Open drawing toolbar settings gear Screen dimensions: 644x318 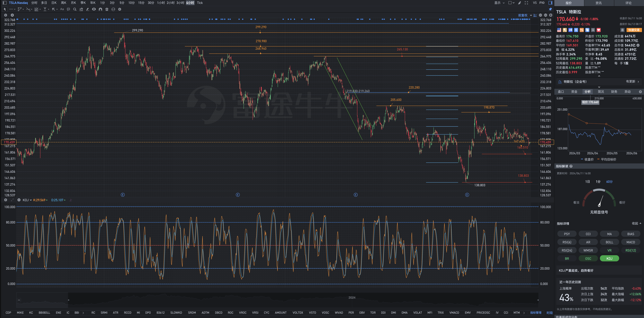(120, 9)
